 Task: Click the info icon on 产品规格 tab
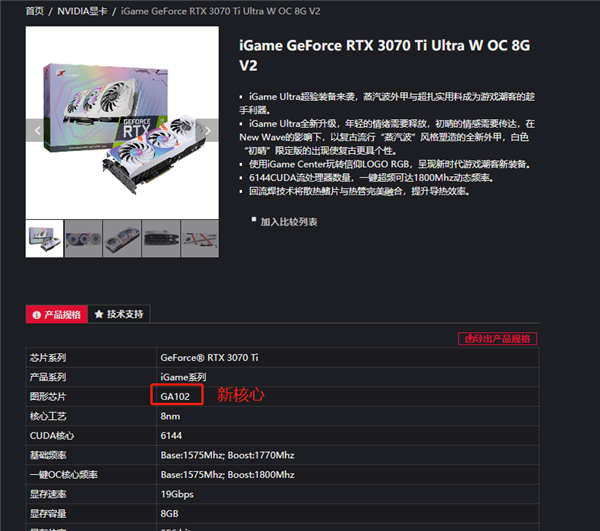(37, 315)
